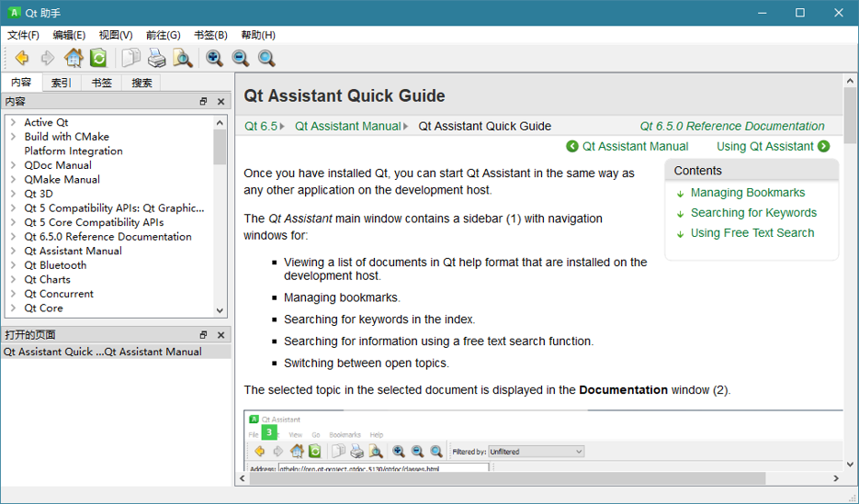
Task: Open the 文件(F) menu
Action: coord(23,35)
